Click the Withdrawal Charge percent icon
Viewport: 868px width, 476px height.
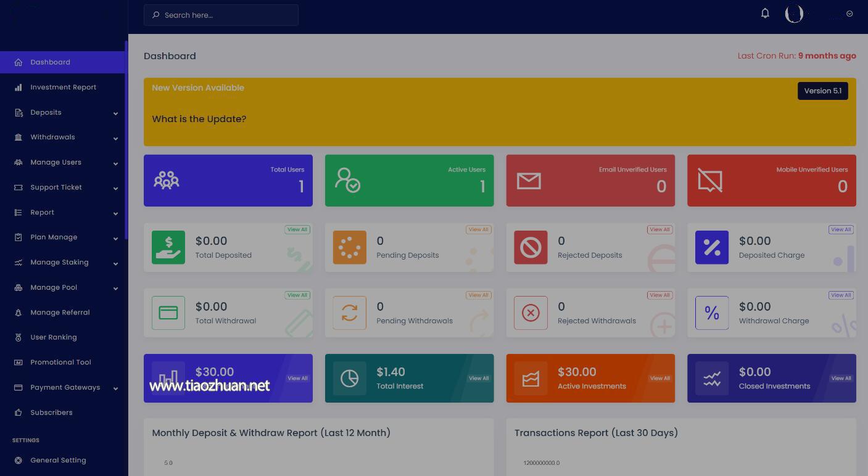click(711, 313)
